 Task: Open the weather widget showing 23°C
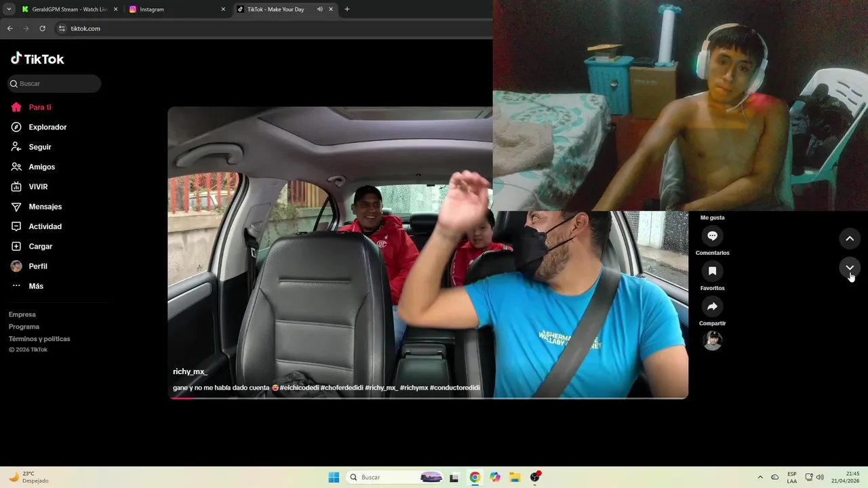(x=28, y=477)
